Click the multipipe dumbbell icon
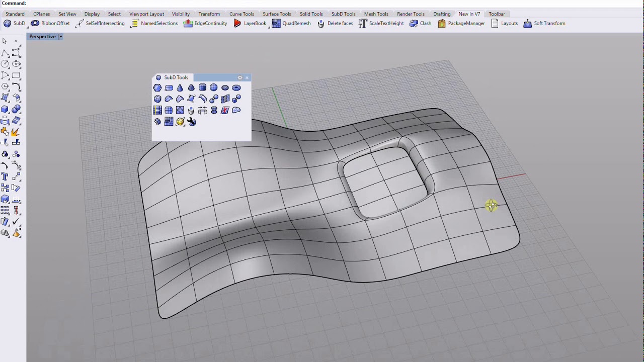 (x=214, y=99)
